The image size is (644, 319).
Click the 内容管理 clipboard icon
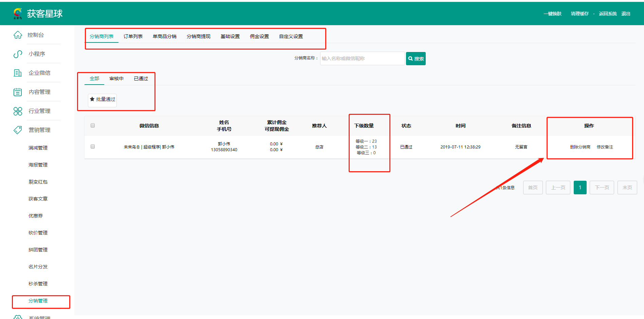point(18,92)
